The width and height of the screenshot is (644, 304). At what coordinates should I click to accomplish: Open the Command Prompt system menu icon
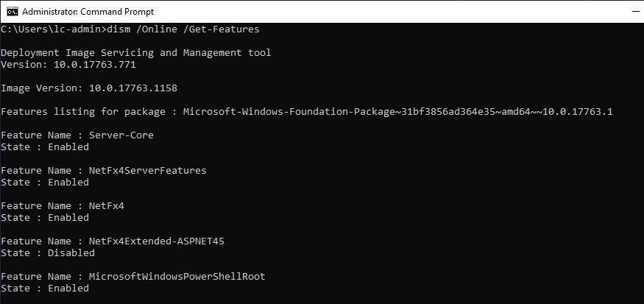pyautogui.click(x=13, y=12)
